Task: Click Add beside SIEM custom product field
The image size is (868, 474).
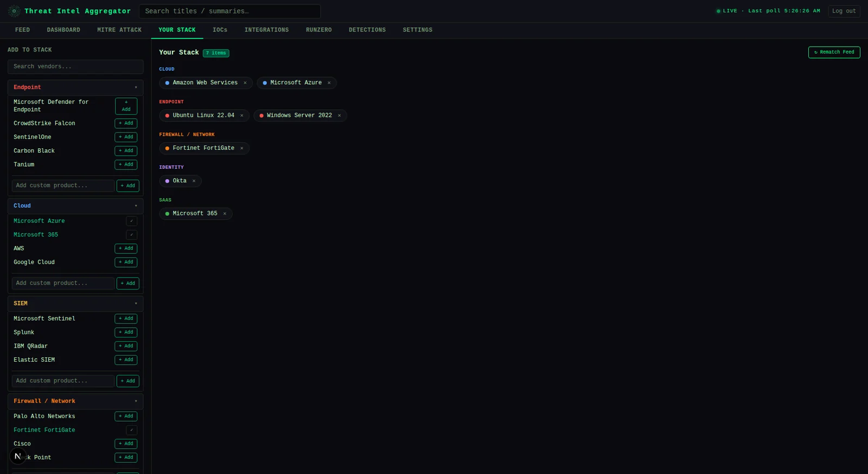Action: coord(128,381)
